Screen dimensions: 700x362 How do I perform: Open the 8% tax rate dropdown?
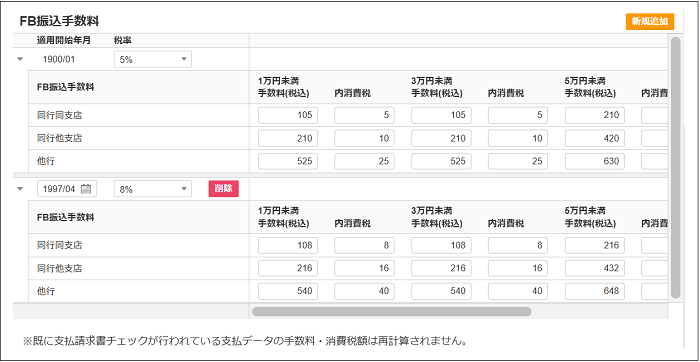[153, 189]
